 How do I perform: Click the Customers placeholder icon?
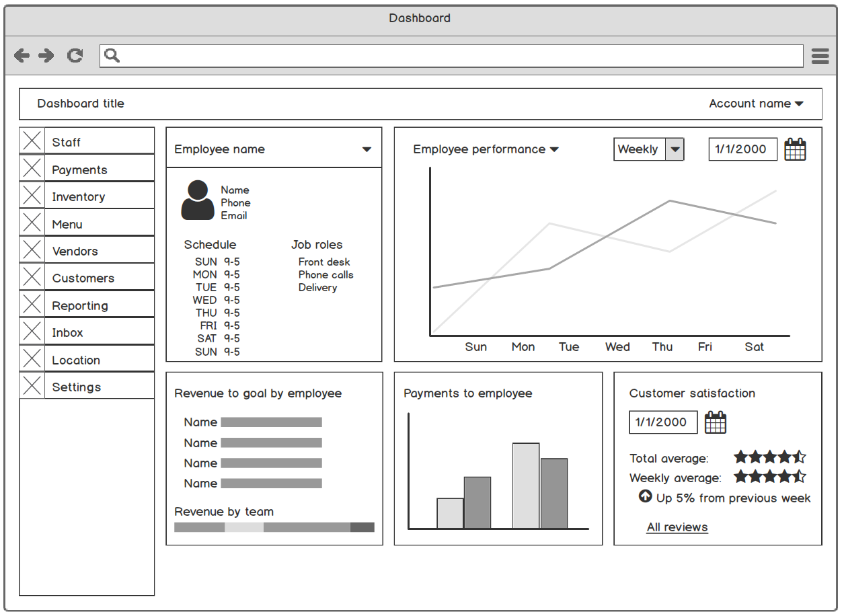[x=32, y=277]
